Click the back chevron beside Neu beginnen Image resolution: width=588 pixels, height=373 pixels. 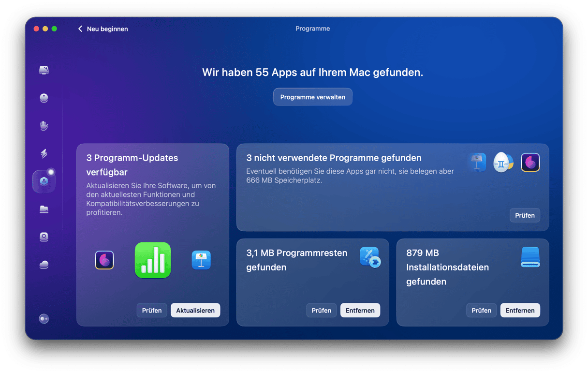pyautogui.click(x=80, y=29)
